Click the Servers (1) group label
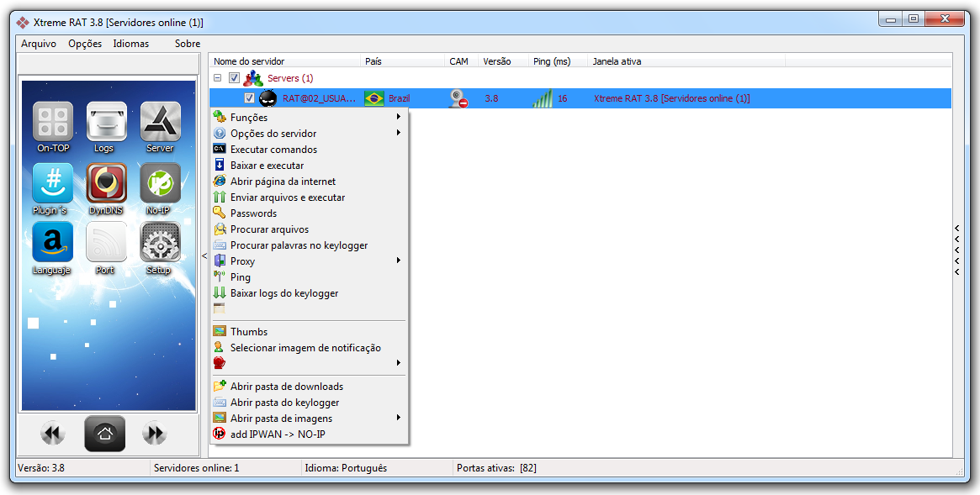Image resolution: width=980 pixels, height=495 pixels. click(290, 78)
